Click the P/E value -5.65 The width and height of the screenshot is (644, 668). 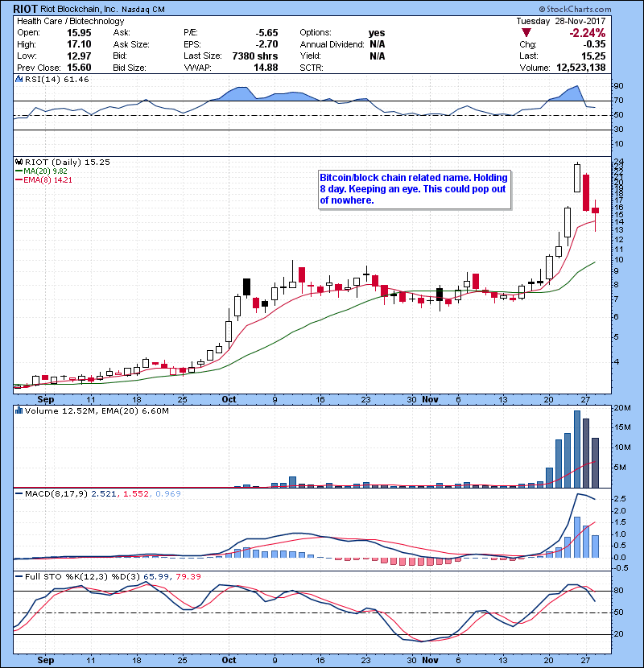coord(266,33)
